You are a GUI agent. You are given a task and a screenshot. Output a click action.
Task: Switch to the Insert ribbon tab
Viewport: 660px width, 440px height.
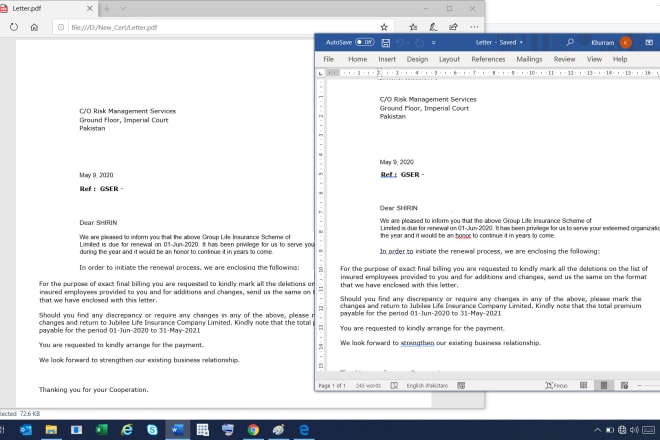[x=387, y=59]
